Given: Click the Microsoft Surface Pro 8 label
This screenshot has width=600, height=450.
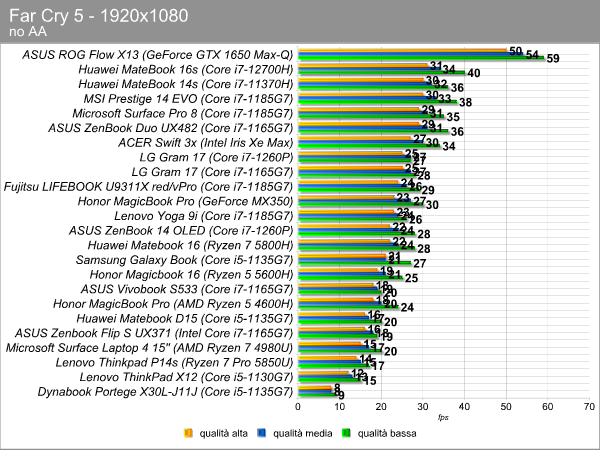Looking at the screenshot, I should coord(183,114).
